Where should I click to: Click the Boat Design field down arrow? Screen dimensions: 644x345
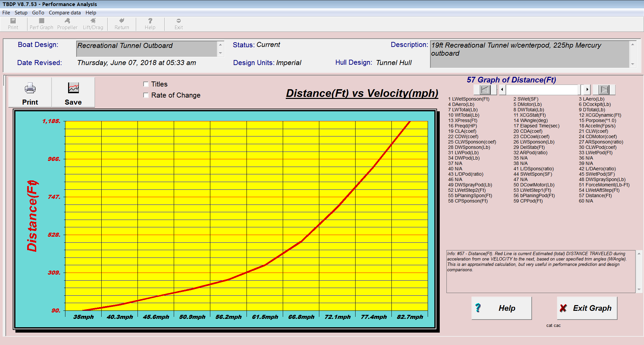[220, 53]
